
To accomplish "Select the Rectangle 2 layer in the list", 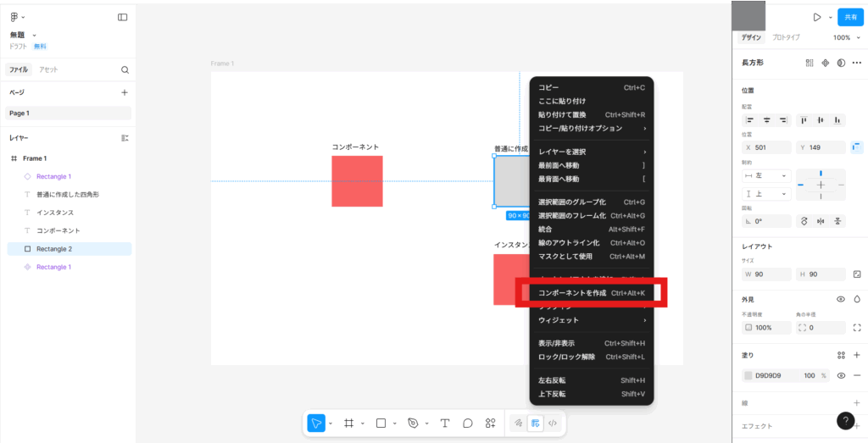I will click(x=54, y=249).
